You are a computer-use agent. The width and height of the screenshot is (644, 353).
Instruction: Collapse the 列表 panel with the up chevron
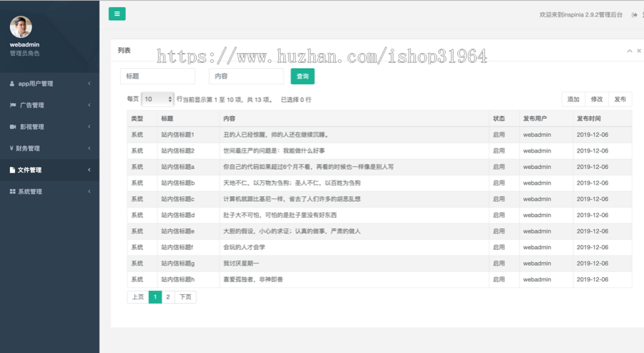pyautogui.click(x=629, y=51)
